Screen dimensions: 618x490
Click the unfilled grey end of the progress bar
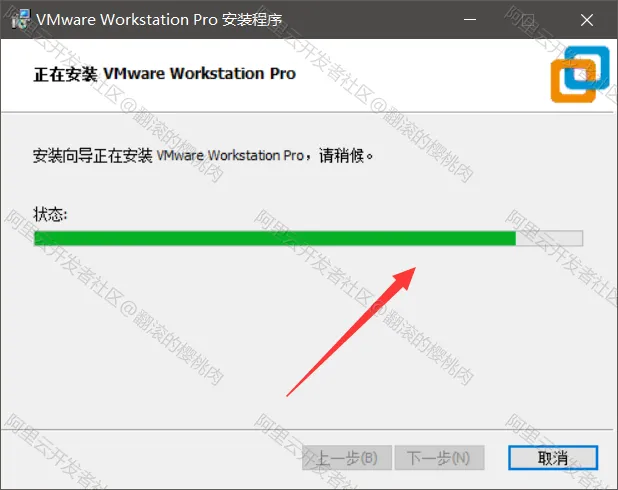tap(549, 238)
